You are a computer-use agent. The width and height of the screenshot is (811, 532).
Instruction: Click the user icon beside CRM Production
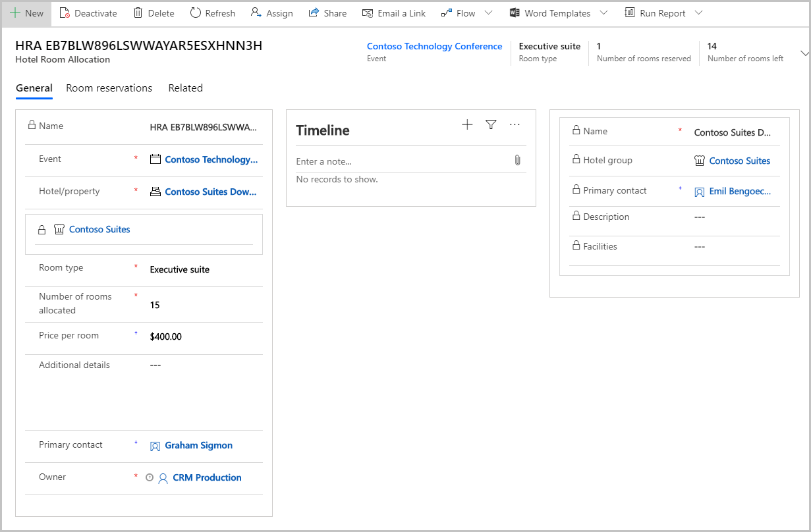163,478
